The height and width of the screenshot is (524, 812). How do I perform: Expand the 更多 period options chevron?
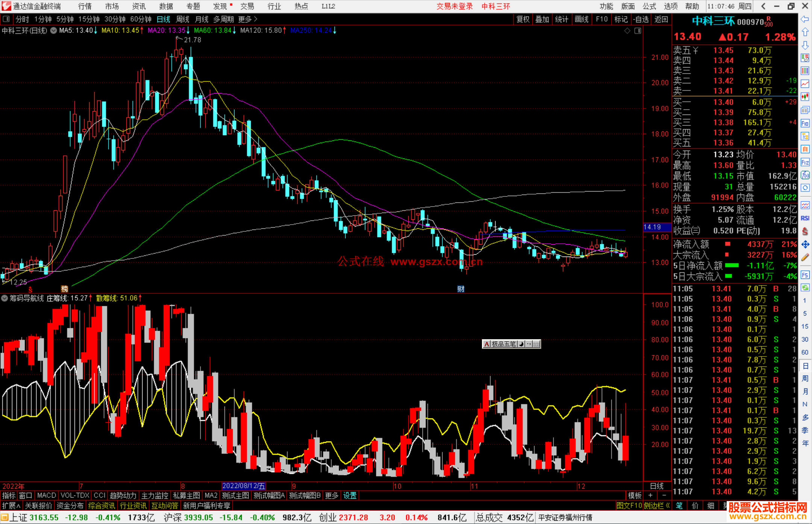pos(256,19)
